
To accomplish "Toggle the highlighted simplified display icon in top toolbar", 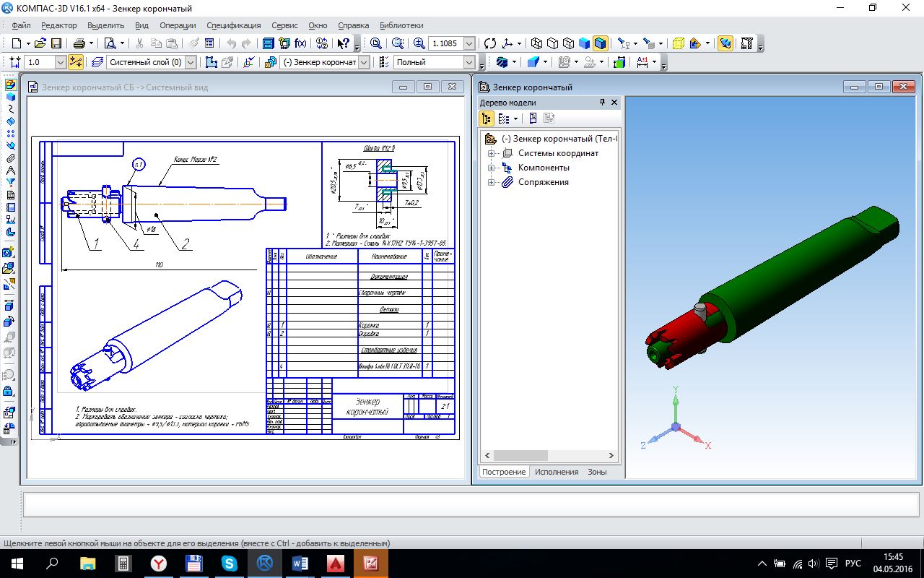I will coord(725,43).
